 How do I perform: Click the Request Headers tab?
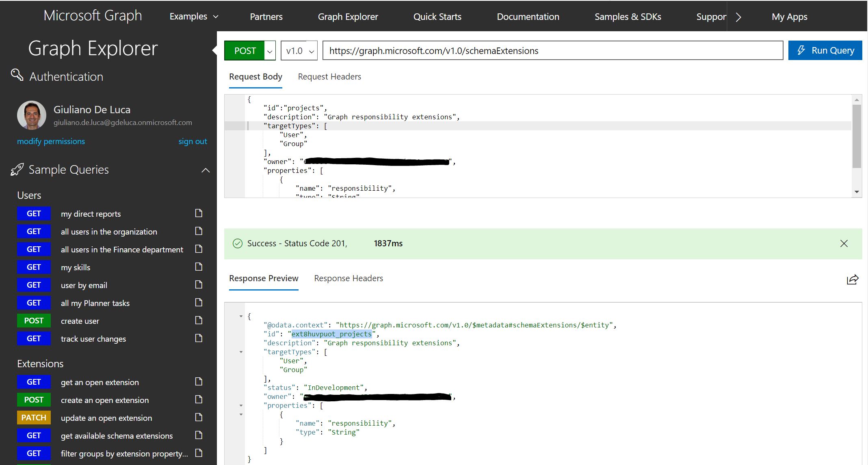point(329,76)
